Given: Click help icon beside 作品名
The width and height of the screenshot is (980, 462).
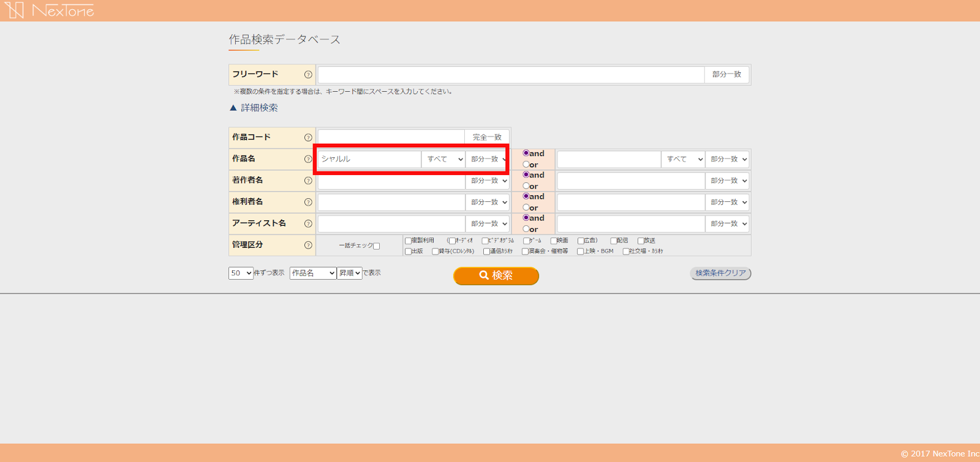Looking at the screenshot, I should tap(308, 159).
